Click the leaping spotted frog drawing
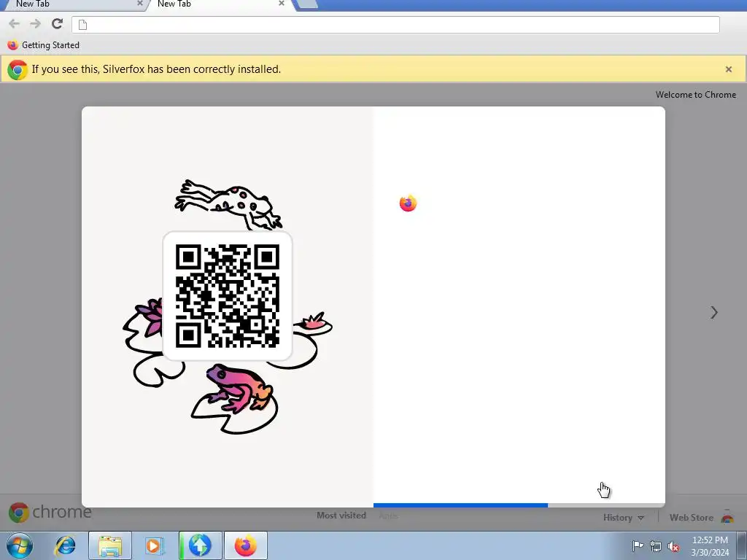The height and width of the screenshot is (560, 747). click(x=228, y=204)
